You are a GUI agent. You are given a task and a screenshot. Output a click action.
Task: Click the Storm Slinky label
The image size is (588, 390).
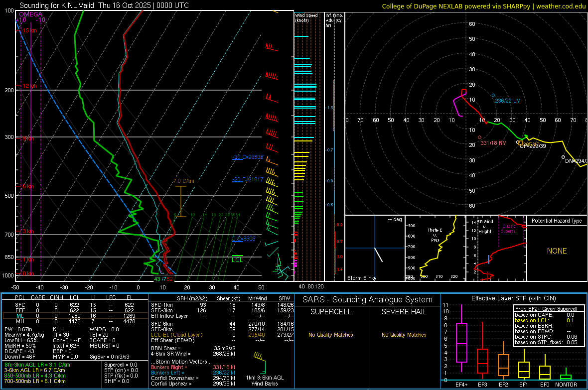(x=362, y=278)
